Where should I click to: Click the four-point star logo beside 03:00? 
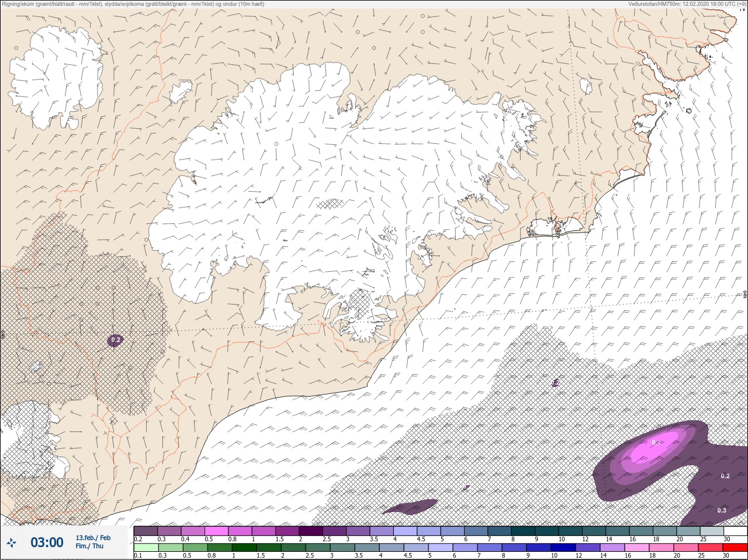coord(11,542)
